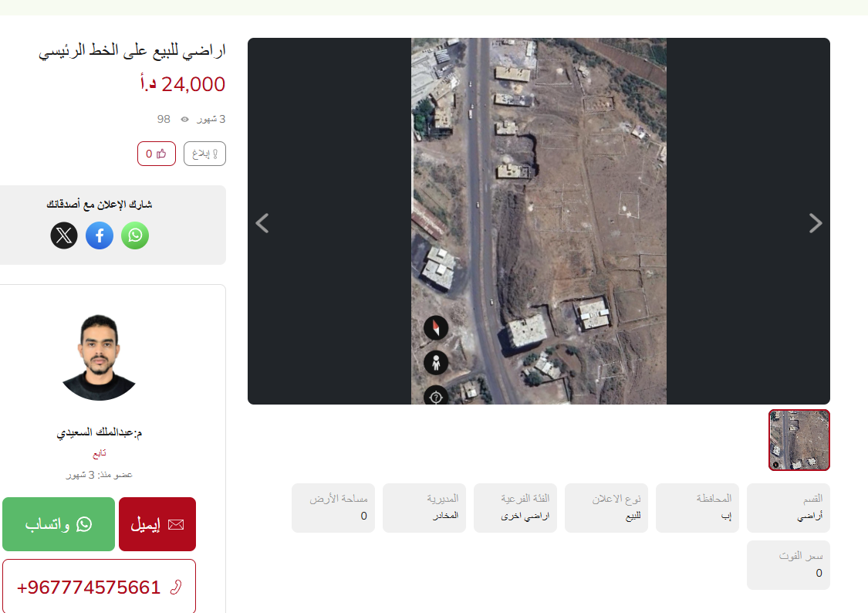Send email with red ايميل button
The image size is (868, 613).
point(157,524)
